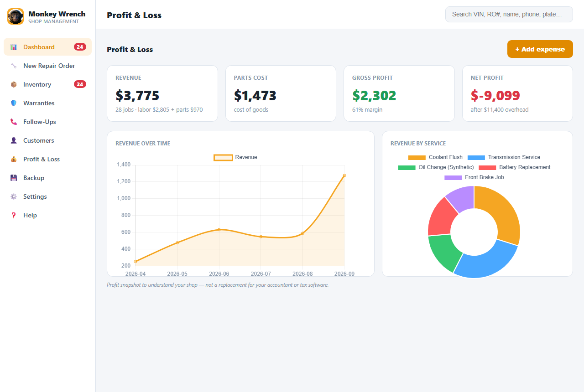Click the Add expense button
This screenshot has height=392, width=584.
(x=540, y=49)
